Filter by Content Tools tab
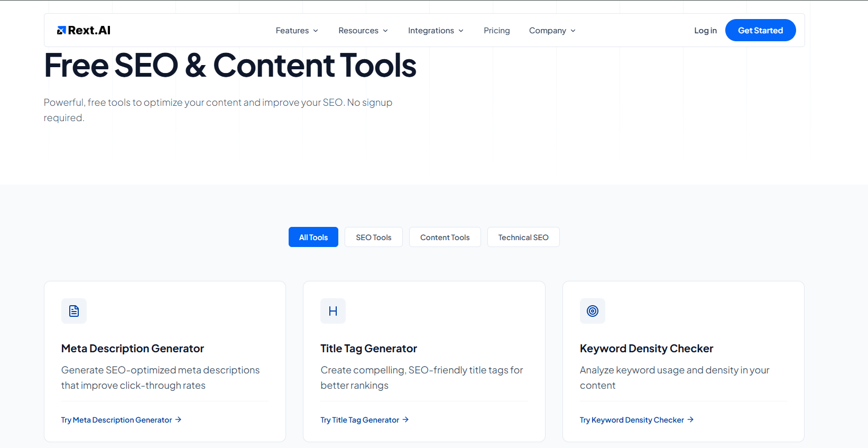This screenshot has width=868, height=448. pos(445,237)
